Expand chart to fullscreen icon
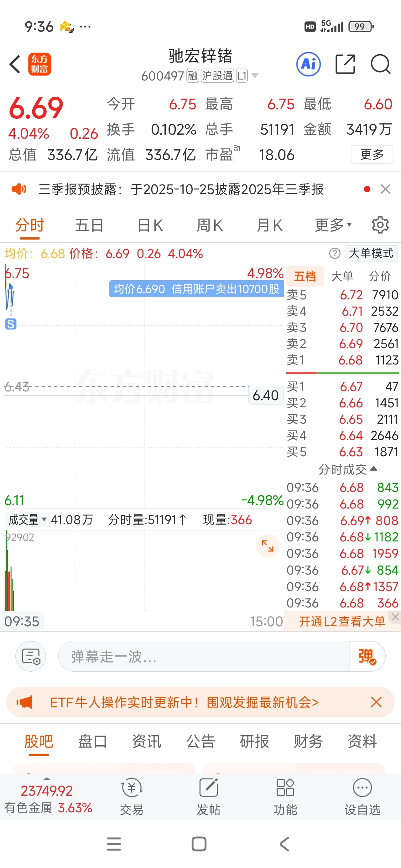Image resolution: width=401 pixels, height=868 pixels. coord(268,546)
